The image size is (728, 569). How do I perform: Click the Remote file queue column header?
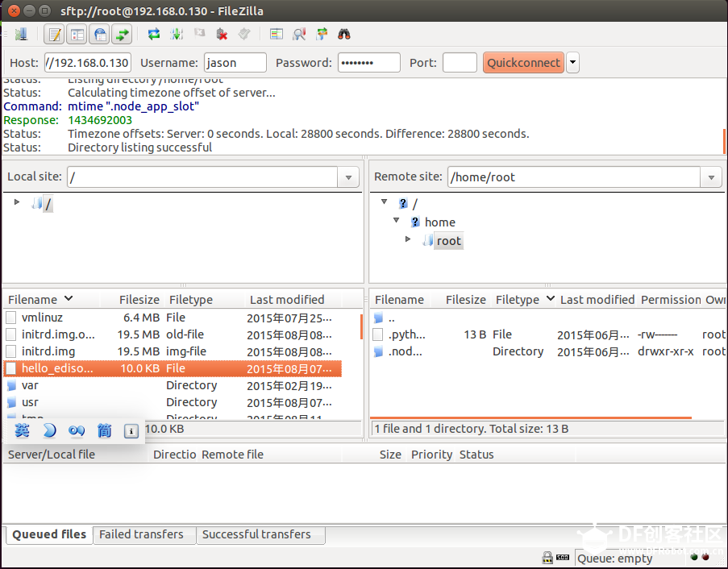(271, 455)
